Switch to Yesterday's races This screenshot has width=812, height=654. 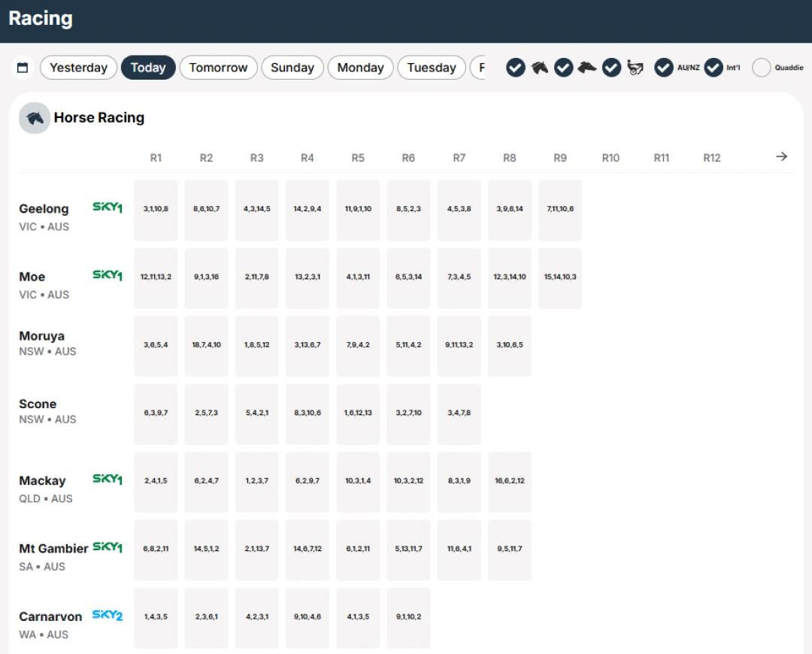click(x=78, y=68)
